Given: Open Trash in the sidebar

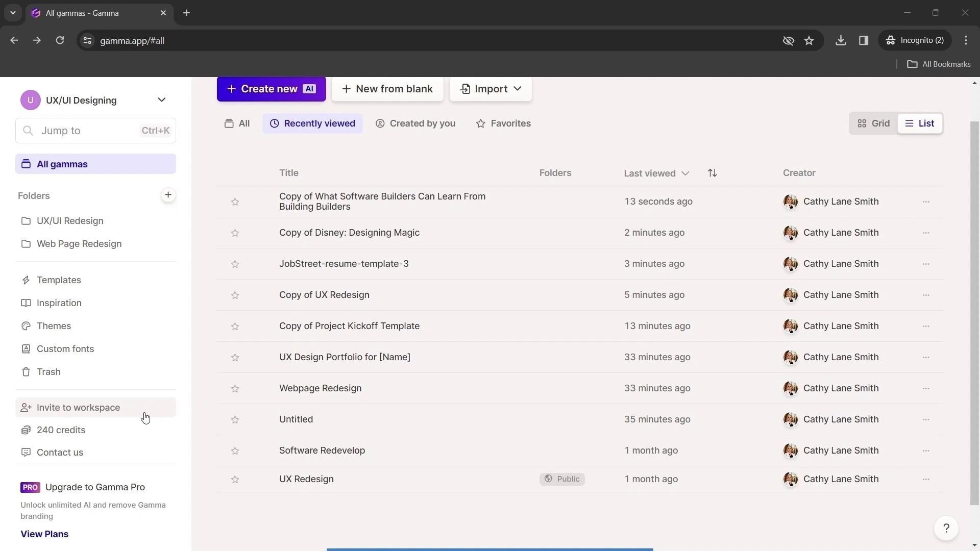Looking at the screenshot, I should (x=48, y=372).
